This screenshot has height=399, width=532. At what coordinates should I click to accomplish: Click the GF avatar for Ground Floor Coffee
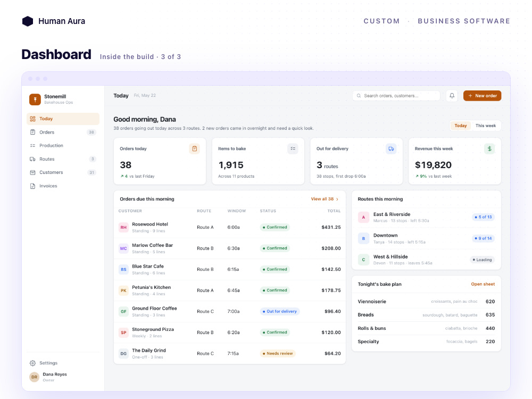[x=123, y=311]
